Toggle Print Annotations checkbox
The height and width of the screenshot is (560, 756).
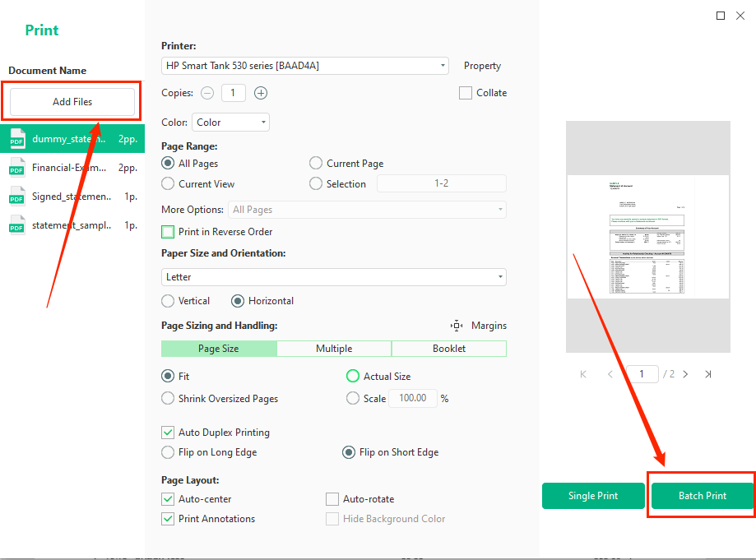[x=168, y=519]
